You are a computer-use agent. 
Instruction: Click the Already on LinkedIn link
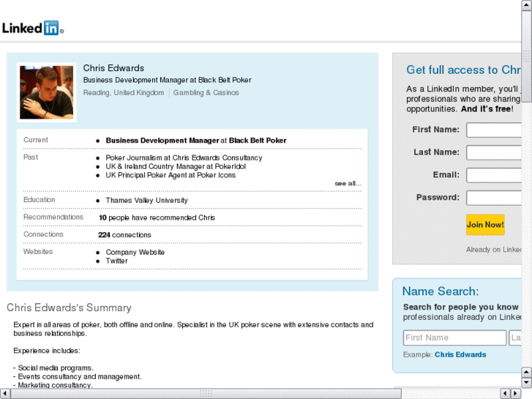click(494, 250)
